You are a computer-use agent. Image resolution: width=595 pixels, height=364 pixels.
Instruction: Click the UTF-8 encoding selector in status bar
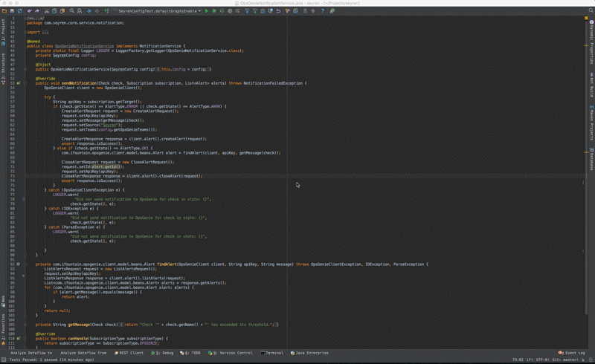coord(542,360)
